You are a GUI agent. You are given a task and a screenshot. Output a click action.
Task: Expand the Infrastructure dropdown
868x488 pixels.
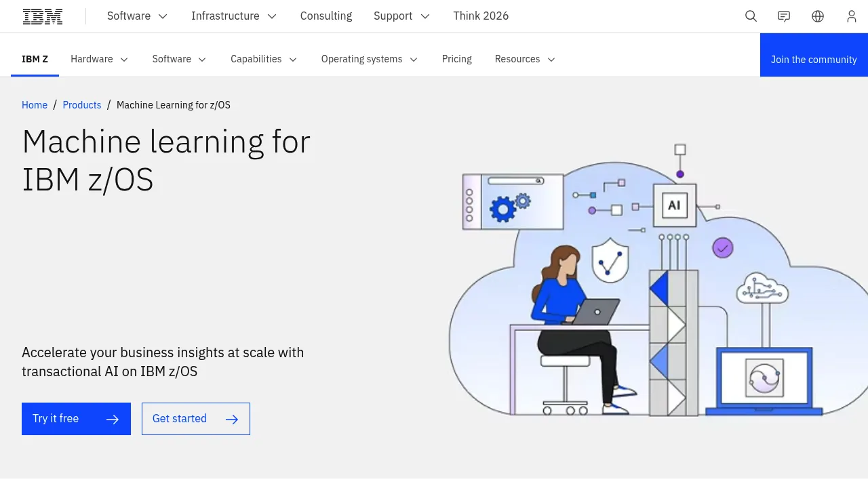pyautogui.click(x=234, y=16)
